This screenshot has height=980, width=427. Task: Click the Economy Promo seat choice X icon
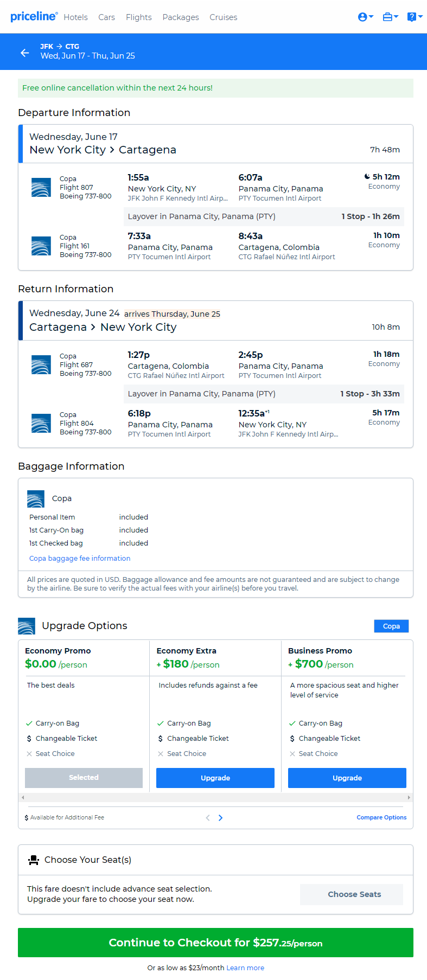click(x=29, y=754)
